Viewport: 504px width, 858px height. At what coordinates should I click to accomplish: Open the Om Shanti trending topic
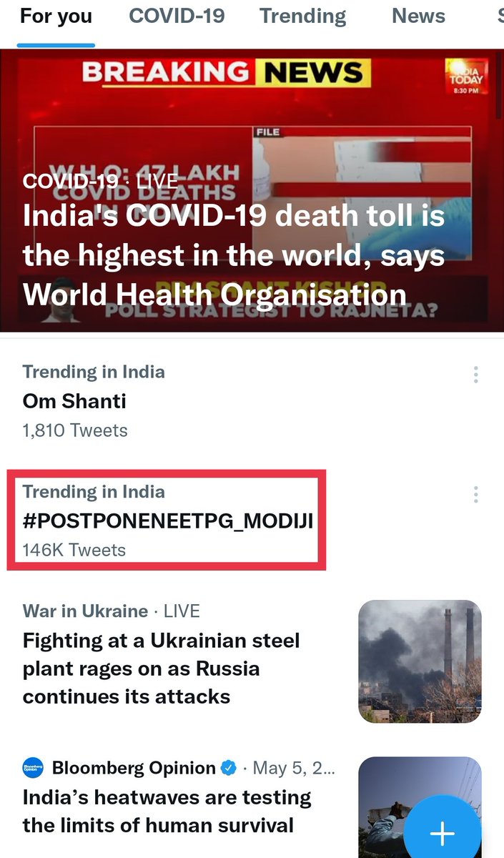[74, 401]
